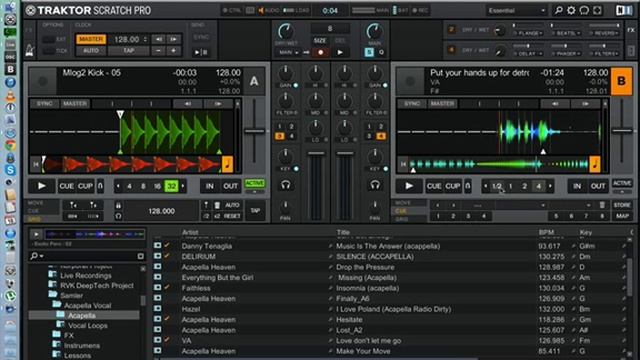
Task: Click Deck A CUP button
Action: coord(85,186)
